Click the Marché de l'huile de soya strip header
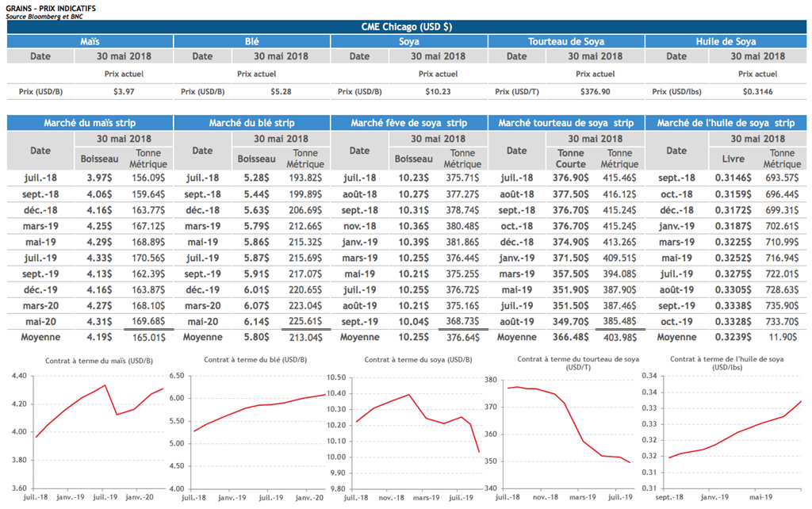Viewport: 812px width, 509px height. [726, 123]
